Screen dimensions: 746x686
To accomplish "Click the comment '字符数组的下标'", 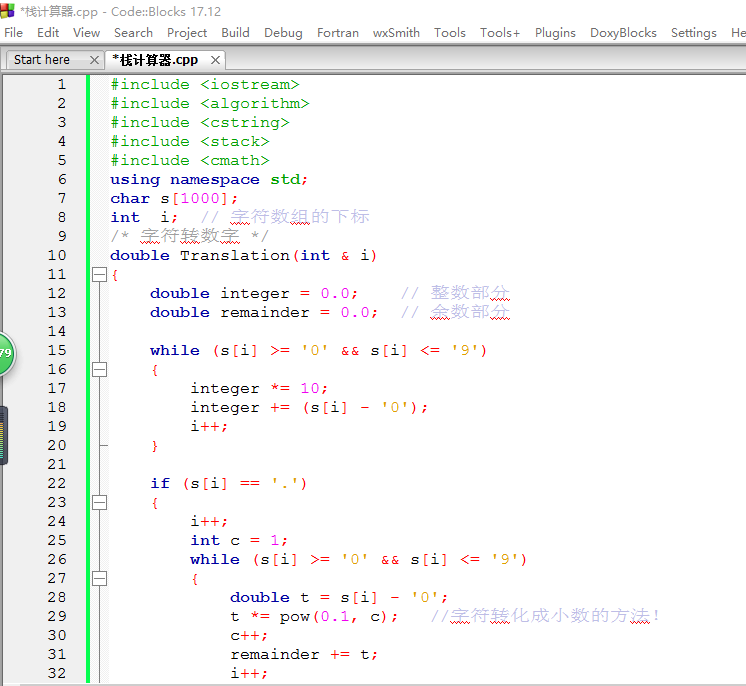I will 299,217.
